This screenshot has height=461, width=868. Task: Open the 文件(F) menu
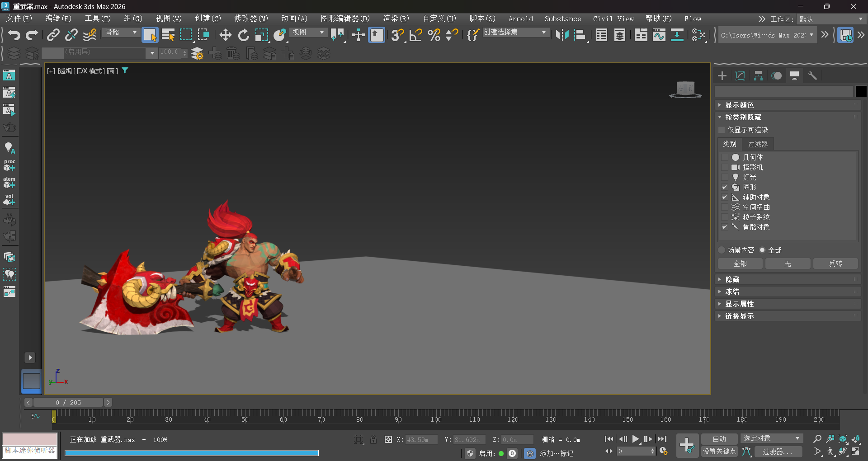[19, 19]
